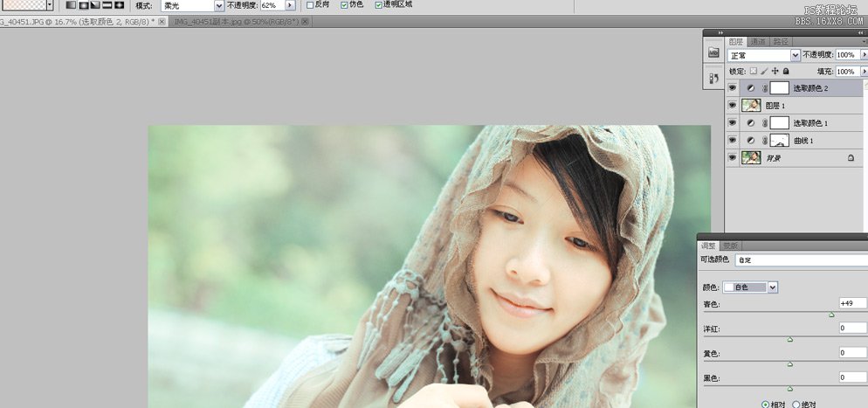This screenshot has width=868, height=408.
Task: Click the 黑色 slider handle
Action: [790, 389]
